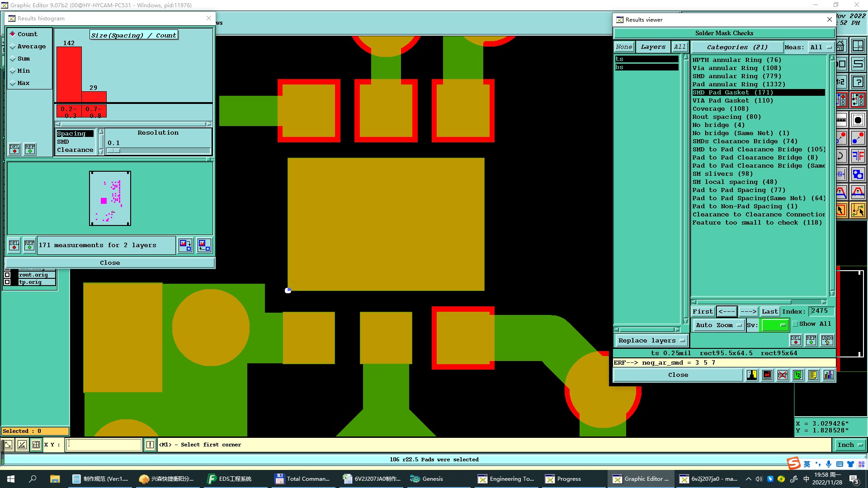The width and height of the screenshot is (868, 488).
Task: Click the select-by-net cursor tool icon
Action: [x=858, y=210]
